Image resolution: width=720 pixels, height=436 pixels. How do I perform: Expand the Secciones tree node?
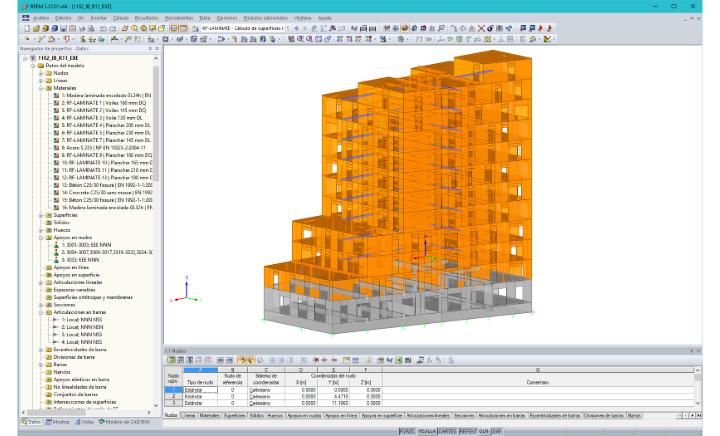click(41, 305)
